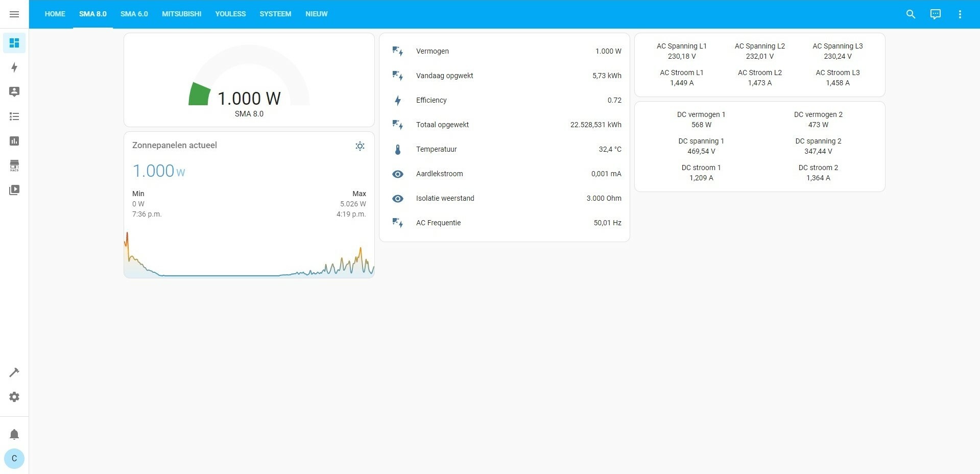Click the Temperatuur thermometer icon

tap(398, 149)
